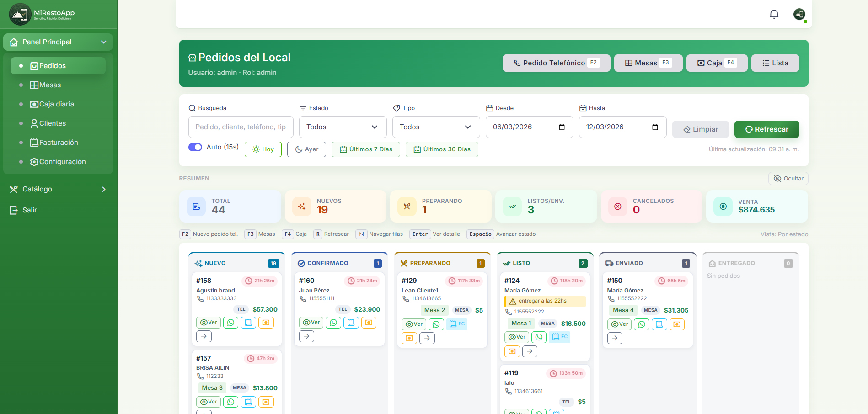Open the Estado filter dropdown
868x414 pixels.
(343, 127)
